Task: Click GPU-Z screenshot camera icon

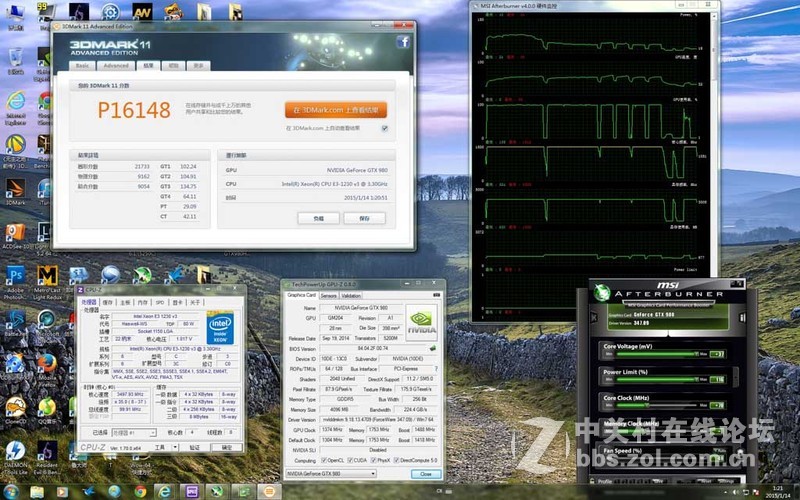Action: click(x=436, y=295)
